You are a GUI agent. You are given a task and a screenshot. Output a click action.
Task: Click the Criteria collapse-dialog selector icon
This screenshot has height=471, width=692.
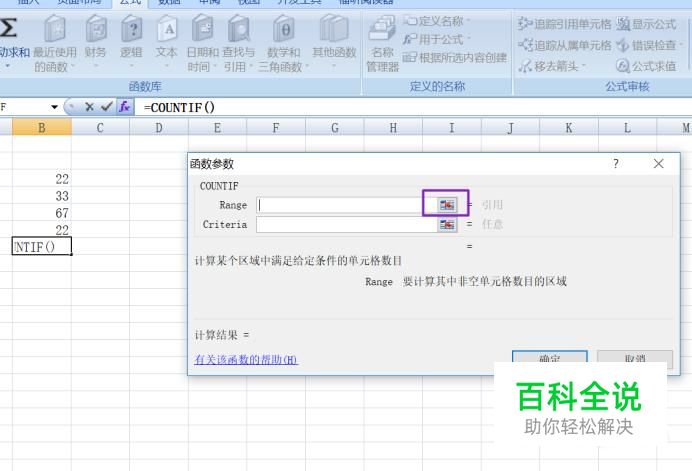point(447,225)
